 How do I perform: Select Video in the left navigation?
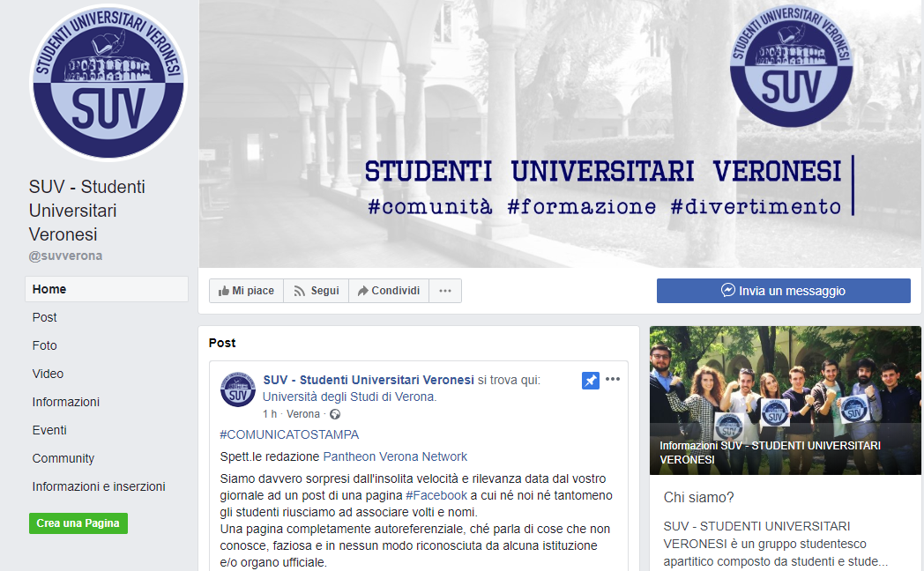pyautogui.click(x=48, y=374)
